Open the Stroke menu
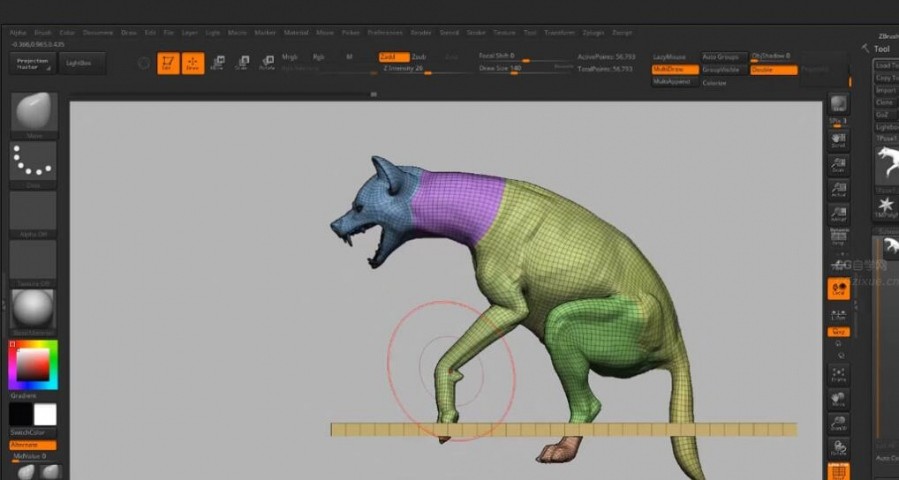The width and height of the screenshot is (899, 480). click(476, 33)
